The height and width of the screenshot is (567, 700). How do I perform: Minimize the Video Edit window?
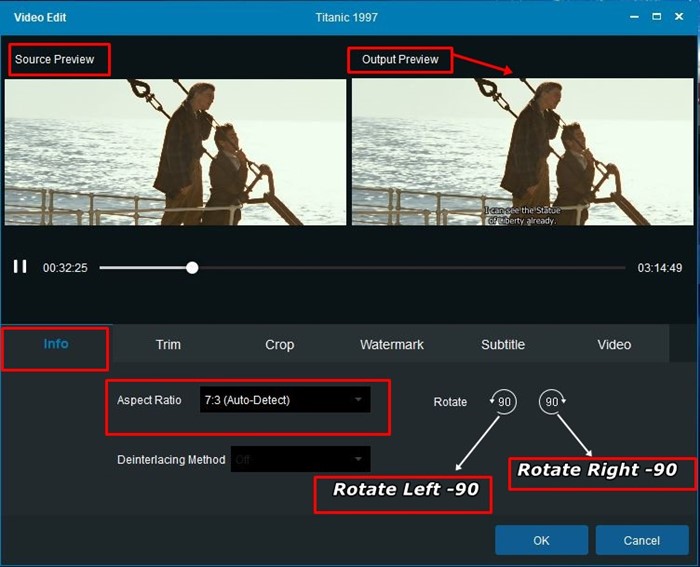click(x=634, y=17)
